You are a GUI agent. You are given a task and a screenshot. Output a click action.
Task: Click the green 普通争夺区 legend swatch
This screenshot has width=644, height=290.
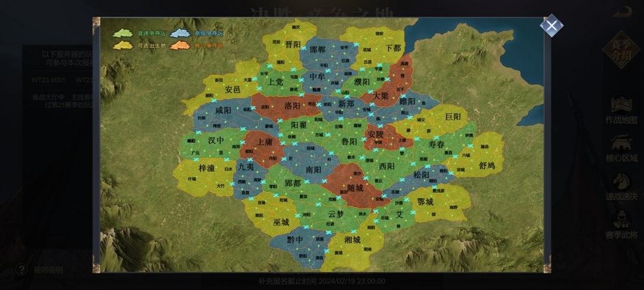(x=123, y=33)
